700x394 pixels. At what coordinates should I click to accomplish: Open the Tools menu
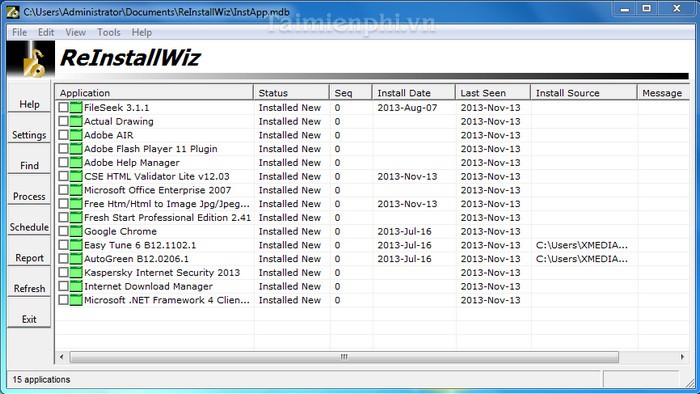[109, 32]
